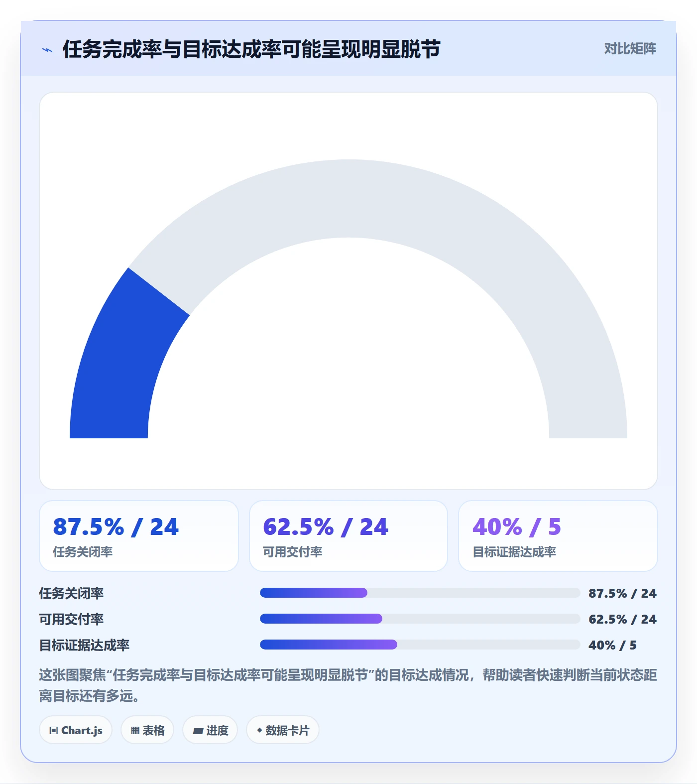Click the 62.5% / 24 value beside progress bar
The image size is (697, 784).
point(622,619)
